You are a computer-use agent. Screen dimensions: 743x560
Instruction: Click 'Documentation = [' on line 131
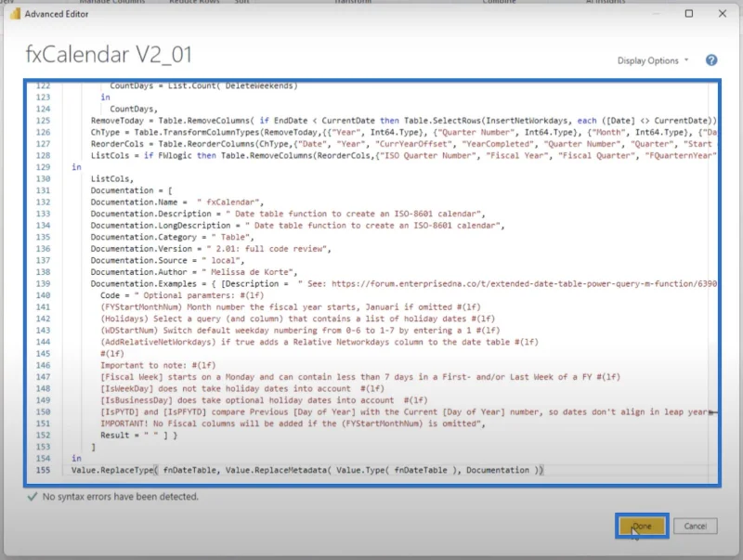pos(131,190)
